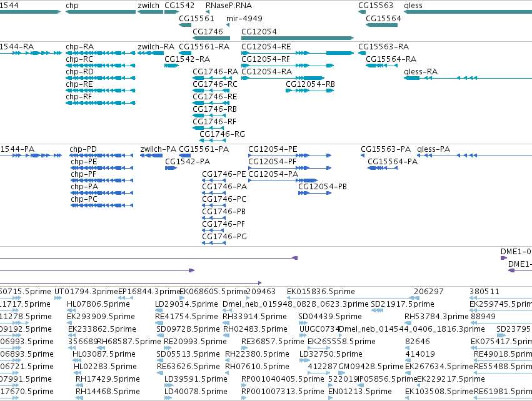Select the EK068605.5prime EST label

coord(213,292)
